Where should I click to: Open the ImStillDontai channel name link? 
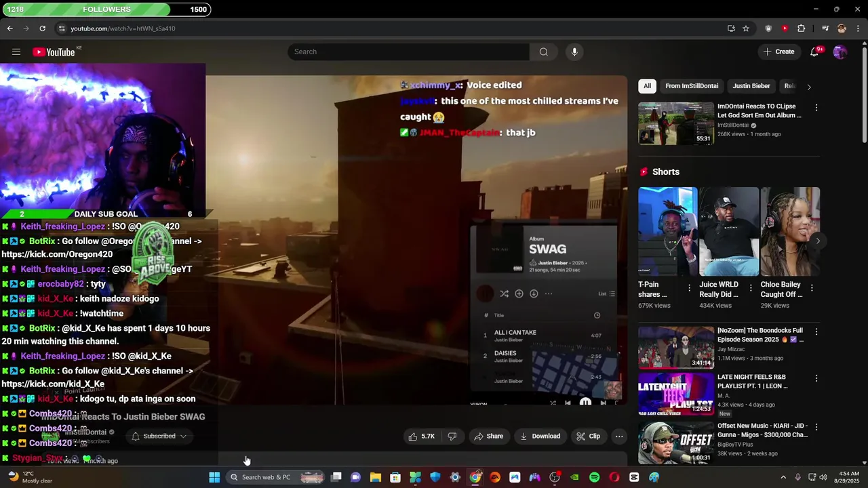coord(85,432)
